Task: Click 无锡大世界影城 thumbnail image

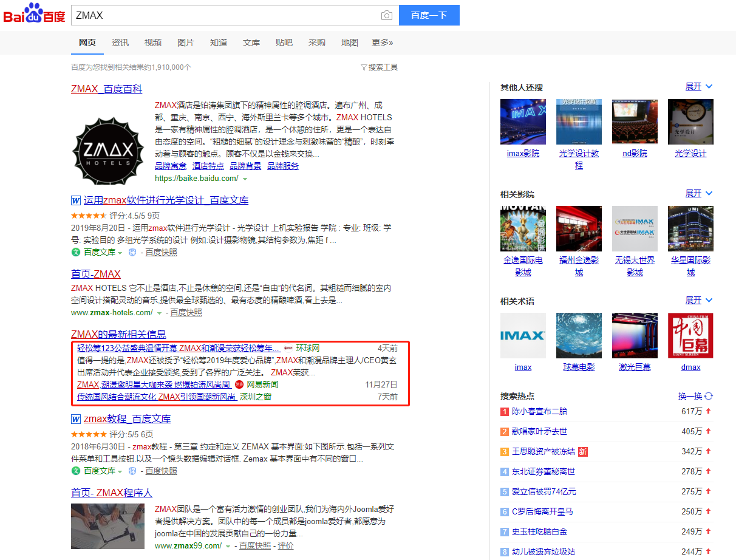Action: [635, 228]
